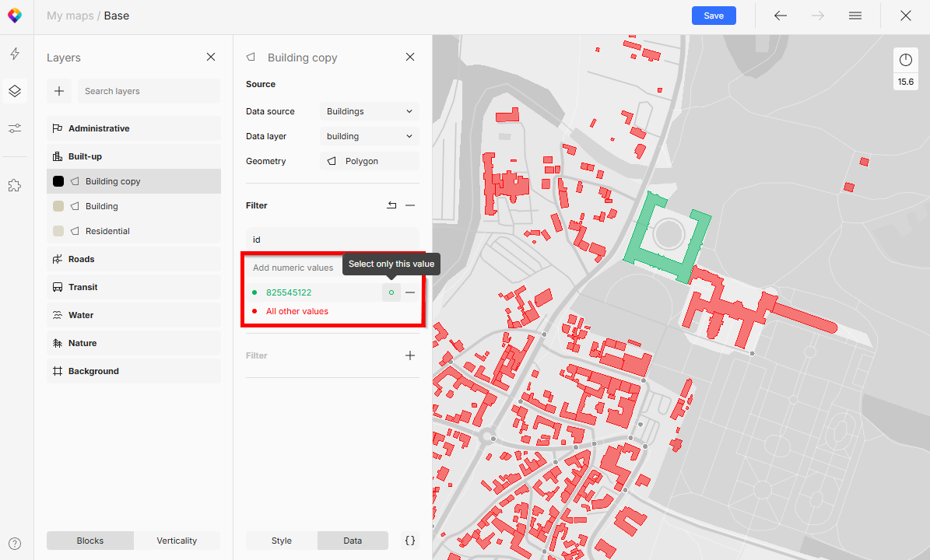Open the adjustments sliders panel icon
The width and height of the screenshot is (930, 560).
click(14, 128)
